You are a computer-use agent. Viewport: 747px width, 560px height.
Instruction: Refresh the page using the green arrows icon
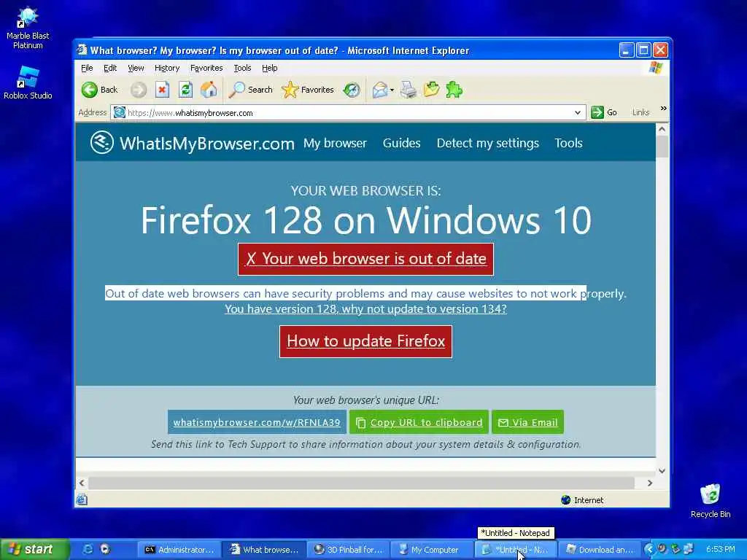[x=185, y=90]
